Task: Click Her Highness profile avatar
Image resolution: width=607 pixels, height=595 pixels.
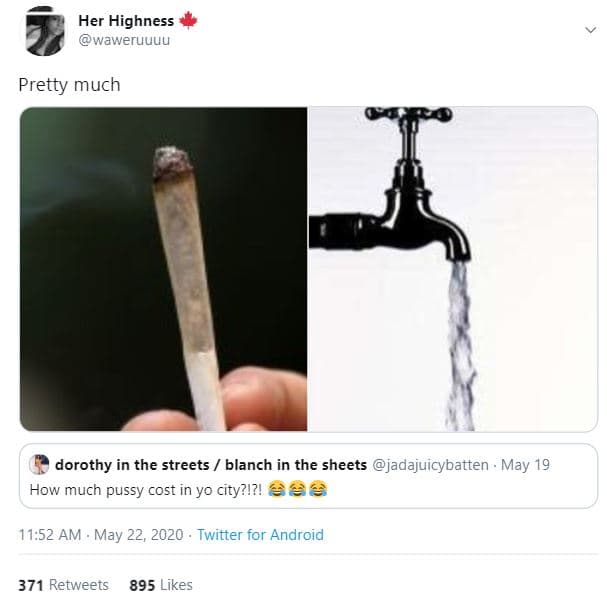Action: coord(43,30)
